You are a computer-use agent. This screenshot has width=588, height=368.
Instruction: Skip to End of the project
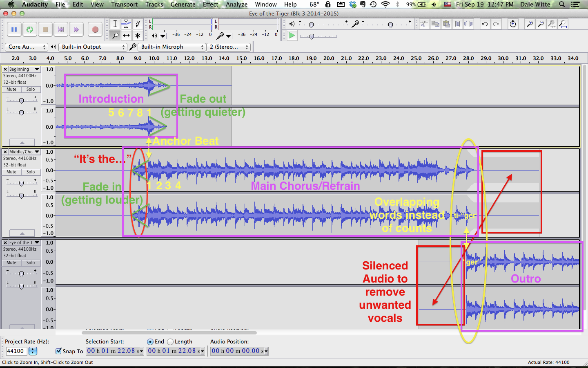76,29
